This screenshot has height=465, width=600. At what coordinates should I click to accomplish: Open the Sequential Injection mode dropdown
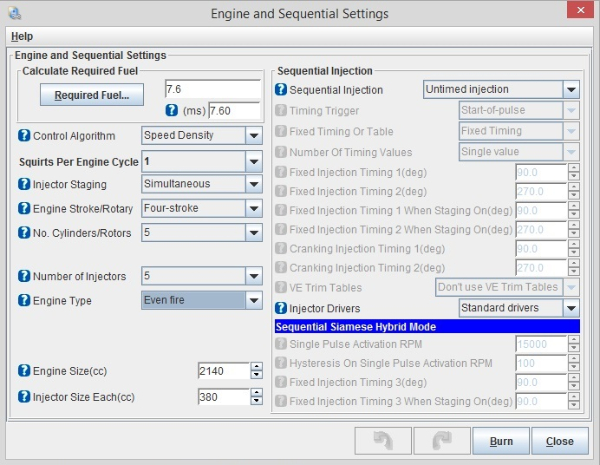pyautogui.click(x=570, y=89)
